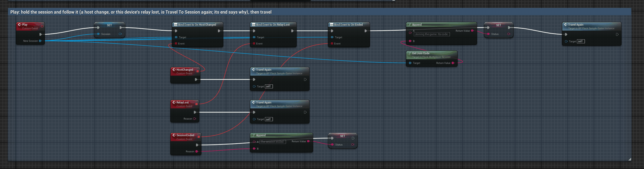Select the HostChanged node title
Image resolution: width=644 pixels, height=169 pixels.
pyautogui.click(x=185, y=70)
